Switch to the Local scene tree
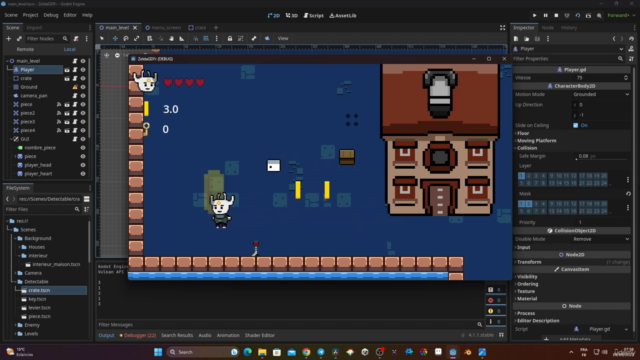 coord(69,49)
